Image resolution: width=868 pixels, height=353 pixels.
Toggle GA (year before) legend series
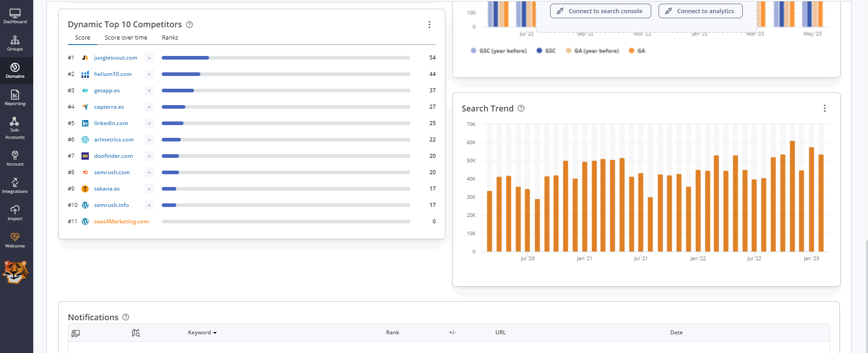592,51
